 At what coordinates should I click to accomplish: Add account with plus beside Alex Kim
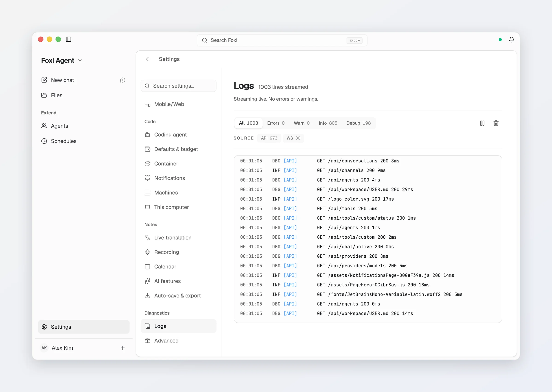pyautogui.click(x=123, y=348)
